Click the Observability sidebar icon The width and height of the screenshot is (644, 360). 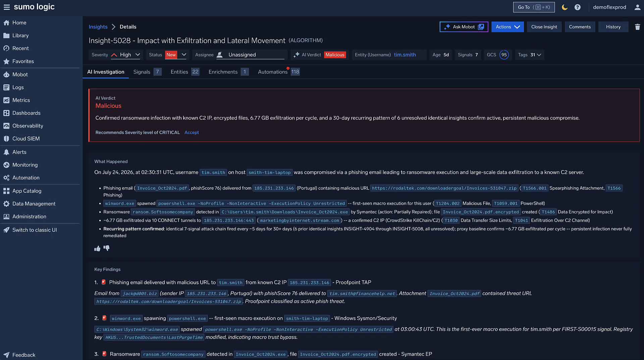pos(6,126)
